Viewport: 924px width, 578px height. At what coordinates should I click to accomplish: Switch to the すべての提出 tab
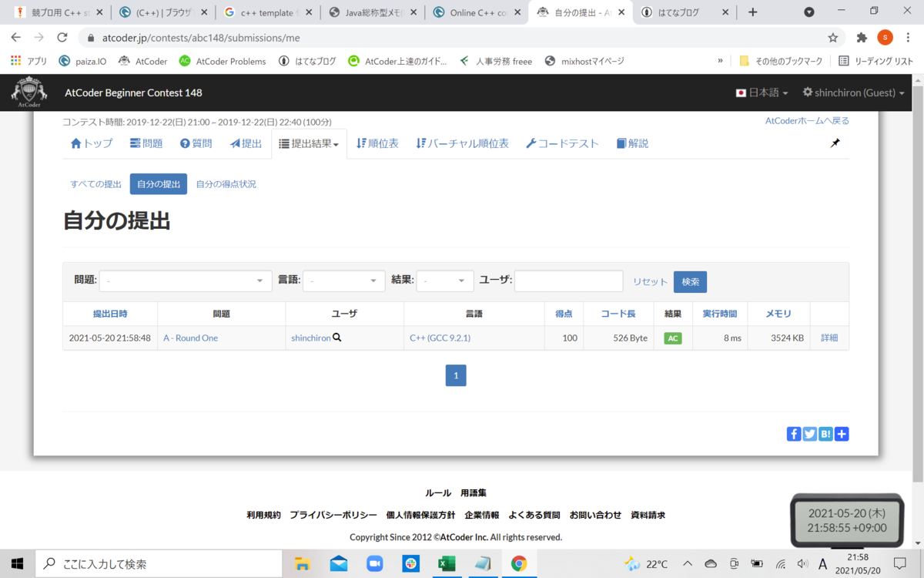[x=95, y=183]
